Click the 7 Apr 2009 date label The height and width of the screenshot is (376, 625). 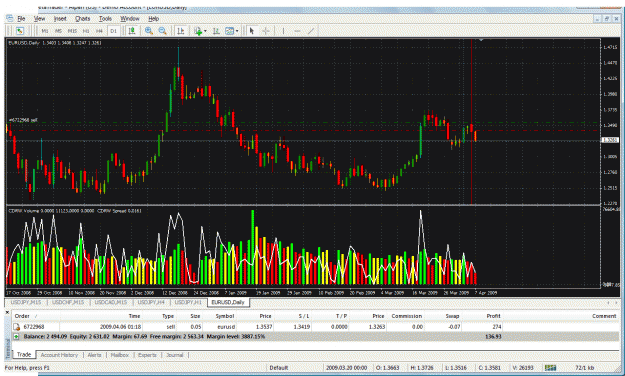[486, 293]
